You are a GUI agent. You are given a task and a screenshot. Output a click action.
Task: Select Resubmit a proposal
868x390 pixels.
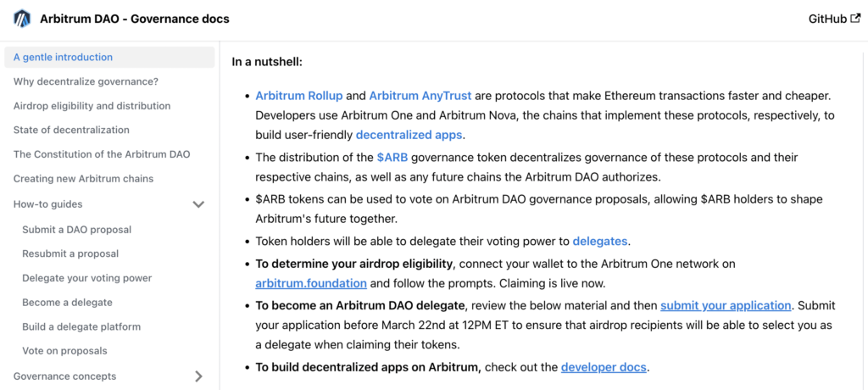tap(70, 253)
